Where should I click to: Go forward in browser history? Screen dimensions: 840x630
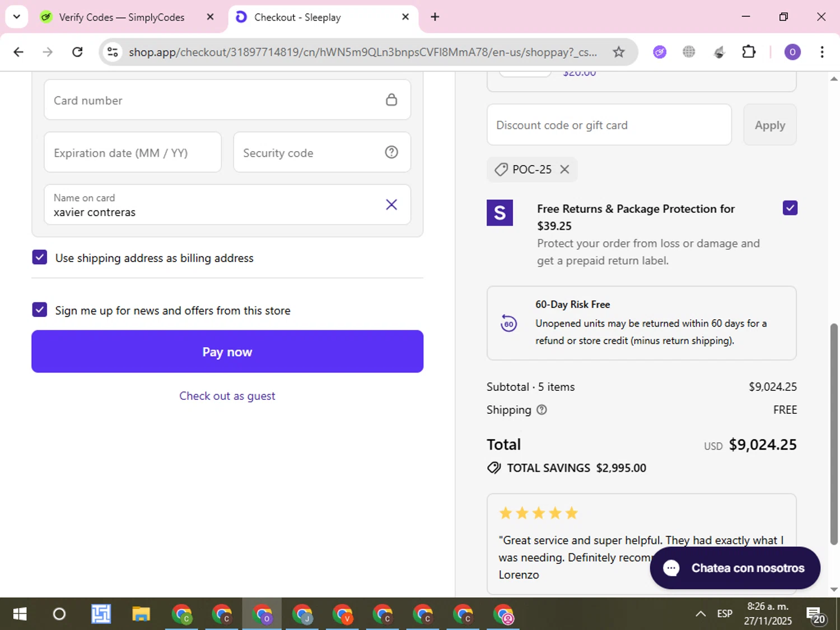point(48,52)
